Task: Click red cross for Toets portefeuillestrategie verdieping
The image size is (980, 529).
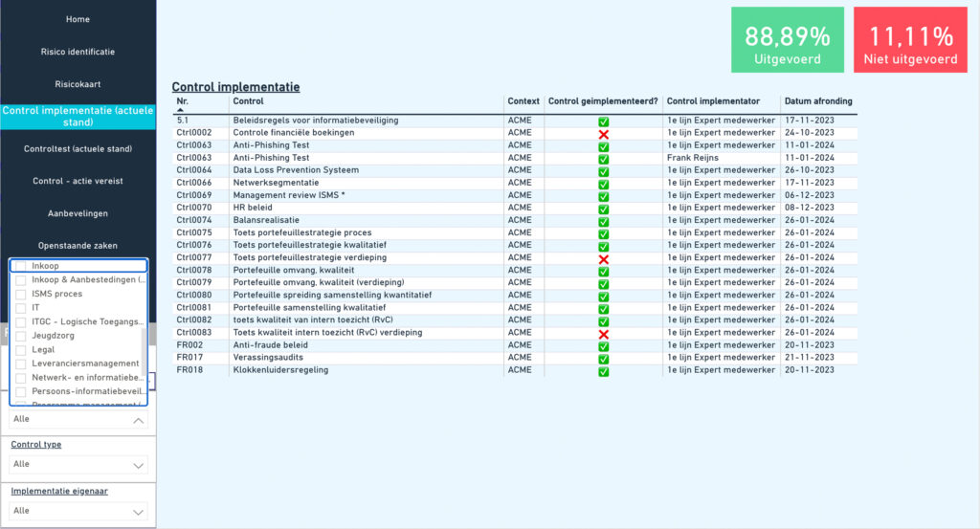Action: [x=603, y=259]
